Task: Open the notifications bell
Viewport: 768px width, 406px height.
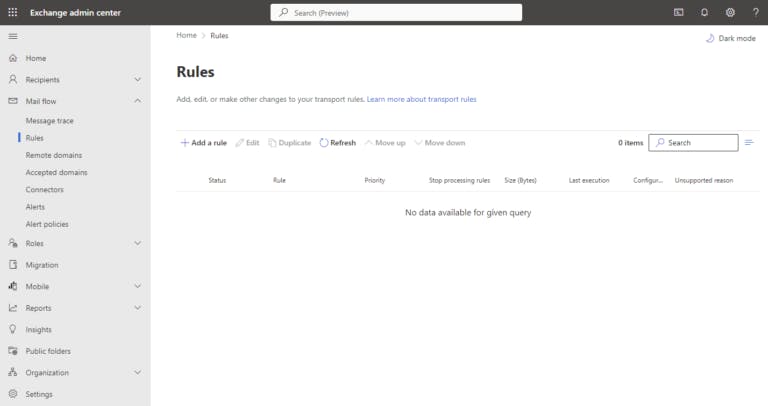Action: click(704, 12)
